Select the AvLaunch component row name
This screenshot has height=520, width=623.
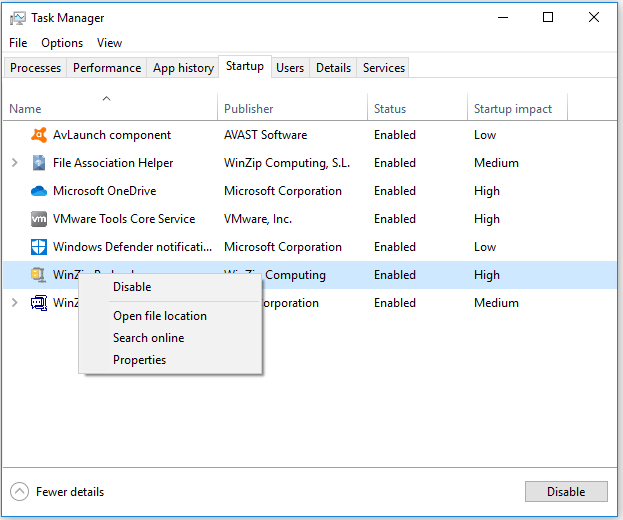click(112, 135)
